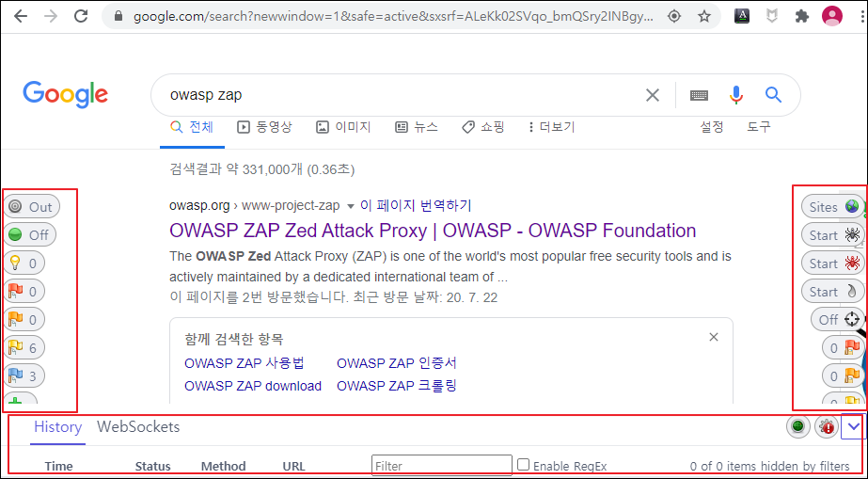This screenshot has height=479, width=868.
Task: Click 이 페이지 번역하기 translate link
Action: (416, 206)
